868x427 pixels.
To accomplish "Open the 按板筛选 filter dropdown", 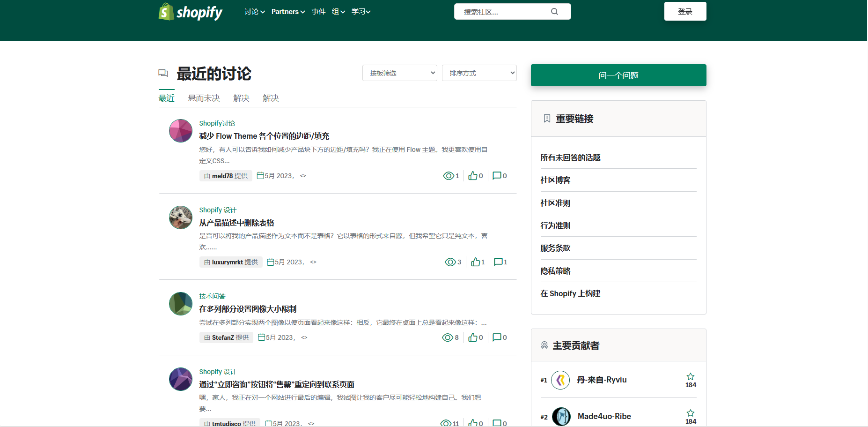I will tap(400, 73).
